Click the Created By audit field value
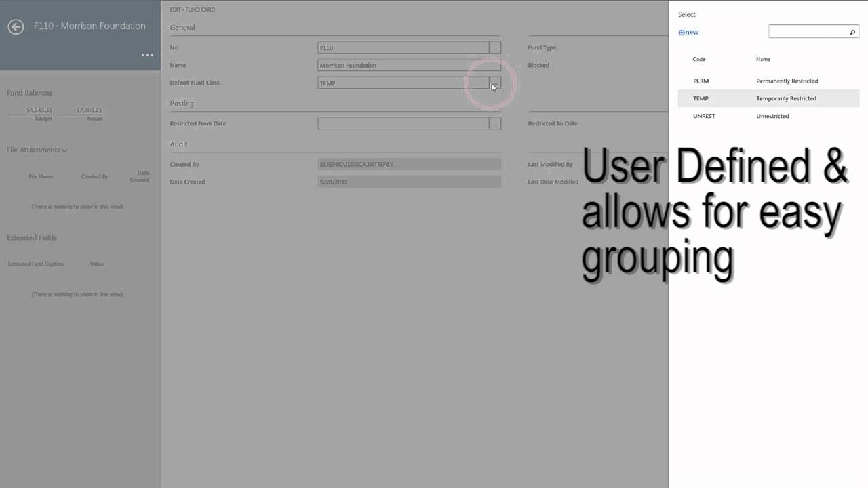868x488 pixels. click(x=409, y=164)
